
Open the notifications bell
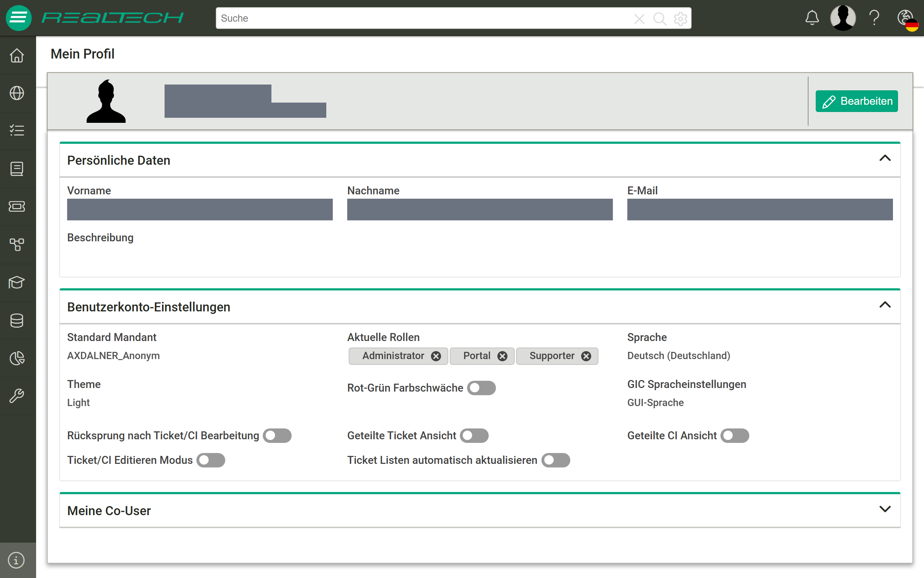point(812,18)
